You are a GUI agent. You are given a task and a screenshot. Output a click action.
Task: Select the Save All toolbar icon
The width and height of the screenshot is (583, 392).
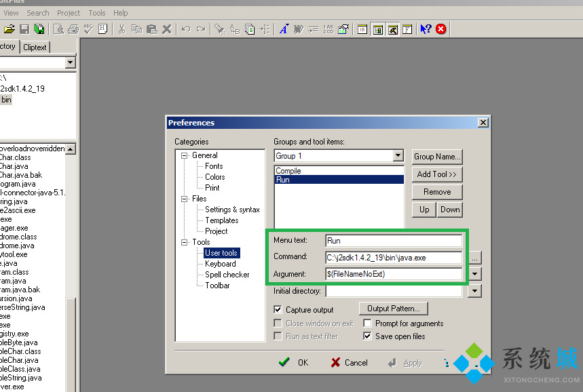pyautogui.click(x=40, y=28)
